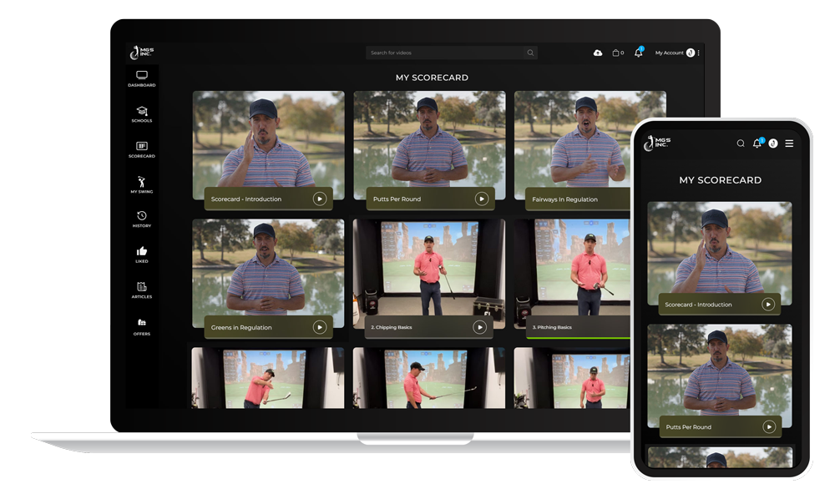Click the magnifier icon in the laptop search bar
This screenshot has width=835, height=504.
click(530, 53)
